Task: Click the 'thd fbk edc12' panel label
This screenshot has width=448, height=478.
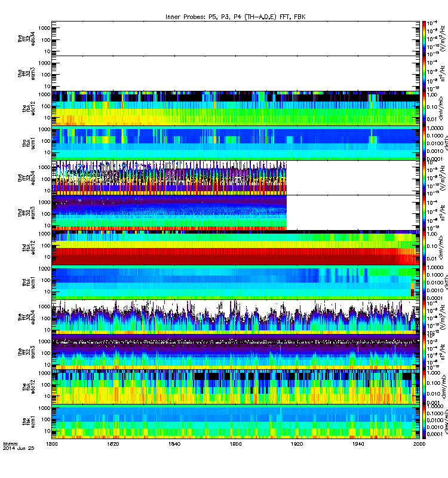Action: click(29, 247)
